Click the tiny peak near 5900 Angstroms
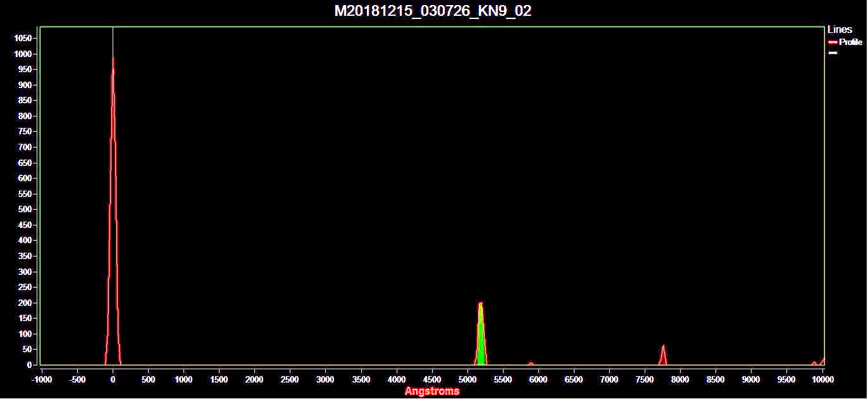 pos(531,364)
